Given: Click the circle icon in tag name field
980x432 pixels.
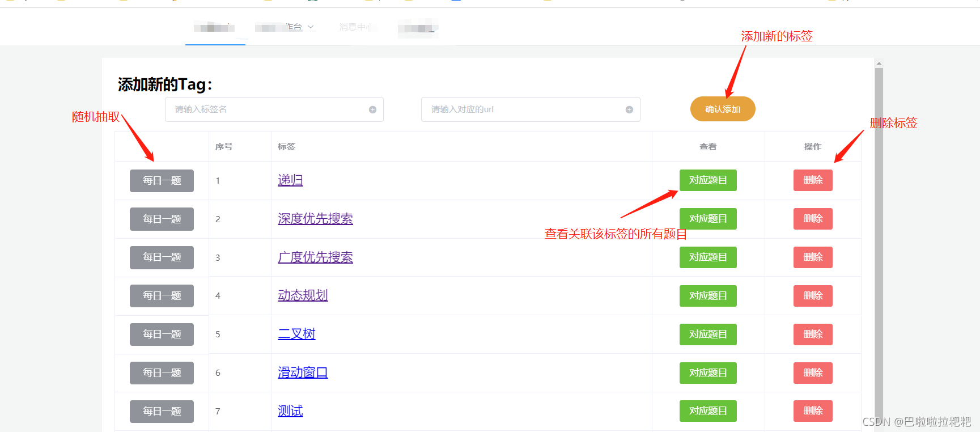Looking at the screenshot, I should 372,110.
